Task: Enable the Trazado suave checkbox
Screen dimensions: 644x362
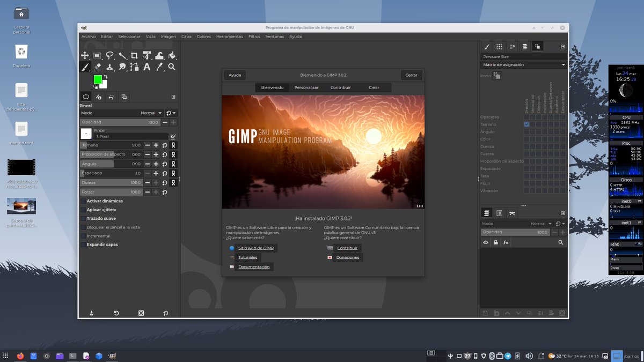Action: tap(83, 218)
